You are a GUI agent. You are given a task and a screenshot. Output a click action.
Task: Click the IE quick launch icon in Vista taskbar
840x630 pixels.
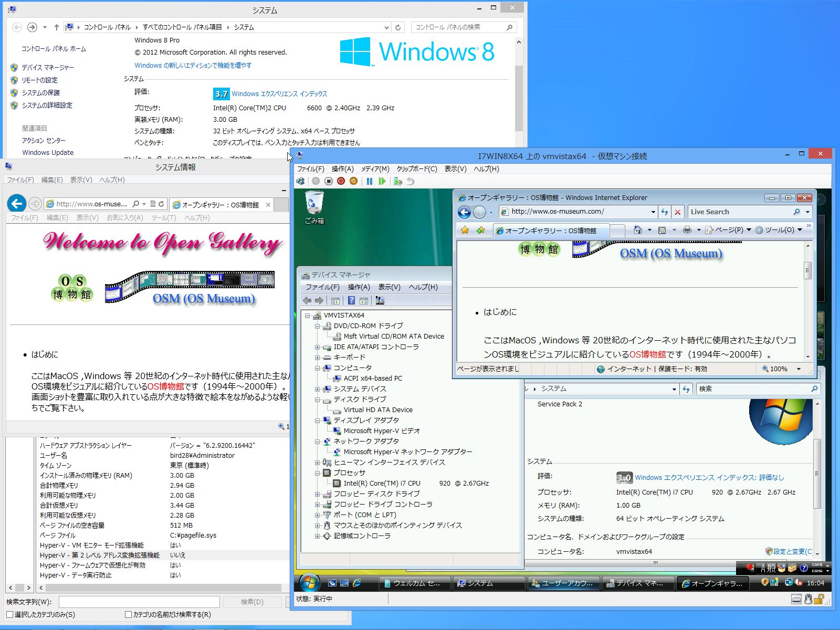point(357,583)
